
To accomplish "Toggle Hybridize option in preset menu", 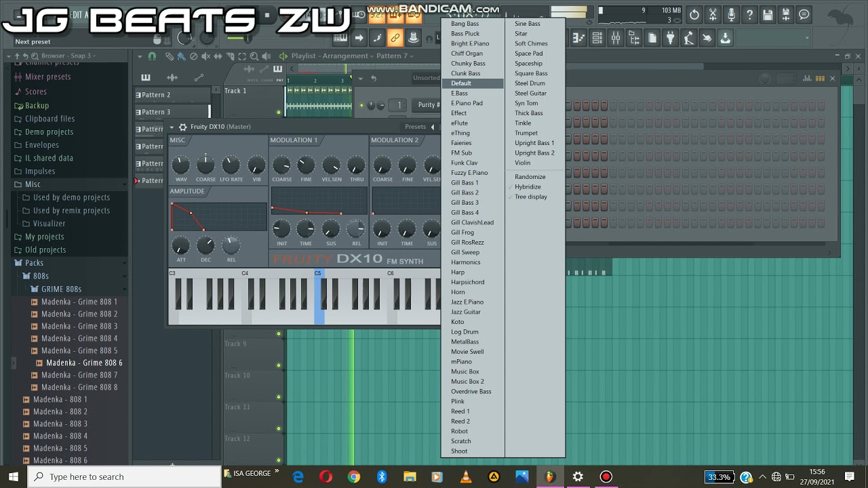I will point(528,186).
